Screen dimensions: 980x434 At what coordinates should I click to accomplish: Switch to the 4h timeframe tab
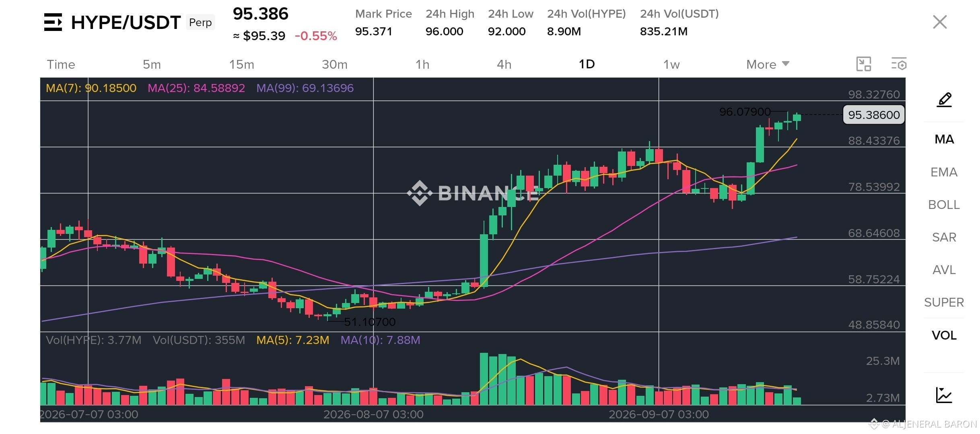pos(504,64)
